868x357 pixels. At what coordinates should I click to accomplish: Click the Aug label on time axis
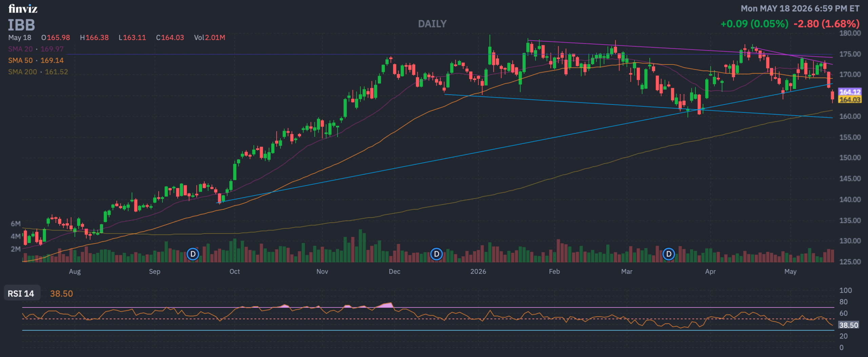(75, 271)
